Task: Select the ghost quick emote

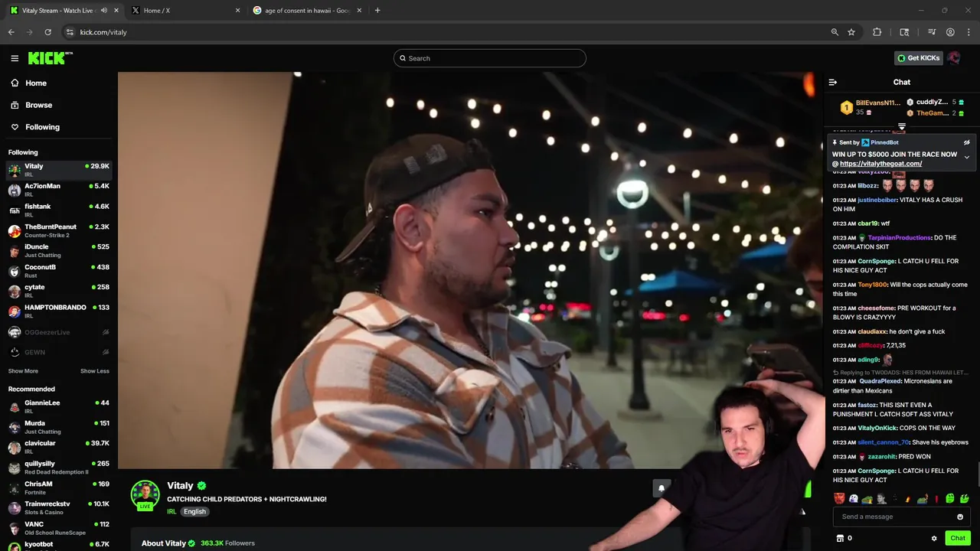Action: click(x=853, y=498)
